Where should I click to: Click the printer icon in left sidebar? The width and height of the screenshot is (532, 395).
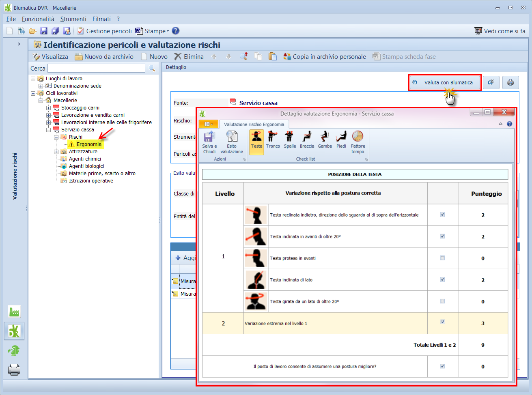(x=14, y=369)
